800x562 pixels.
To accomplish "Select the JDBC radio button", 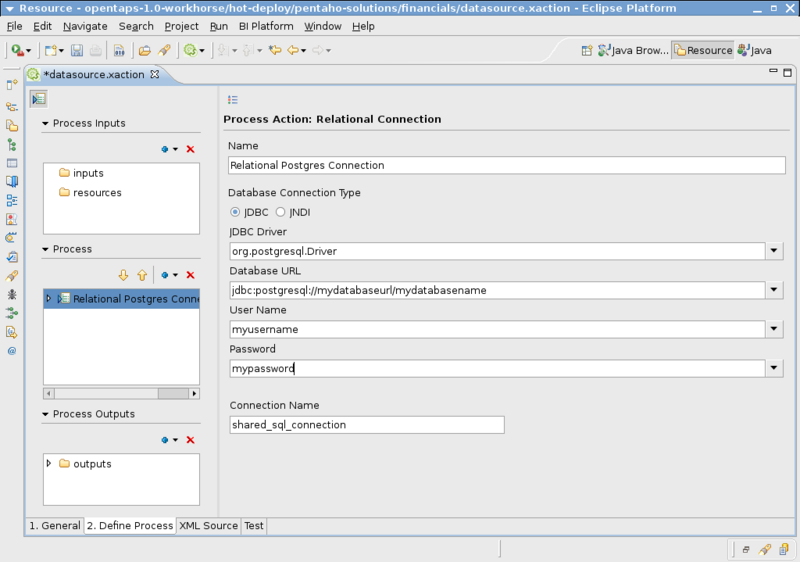I will click(235, 212).
